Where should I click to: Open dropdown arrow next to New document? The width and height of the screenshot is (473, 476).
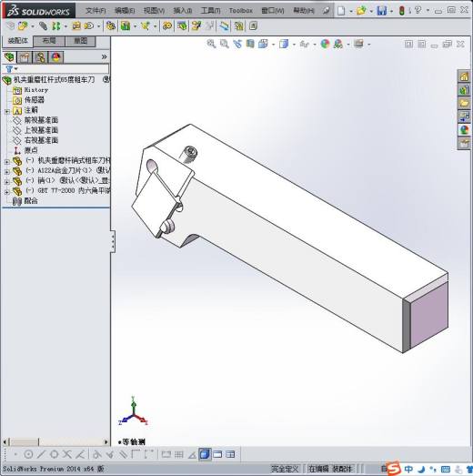pyautogui.click(x=351, y=12)
